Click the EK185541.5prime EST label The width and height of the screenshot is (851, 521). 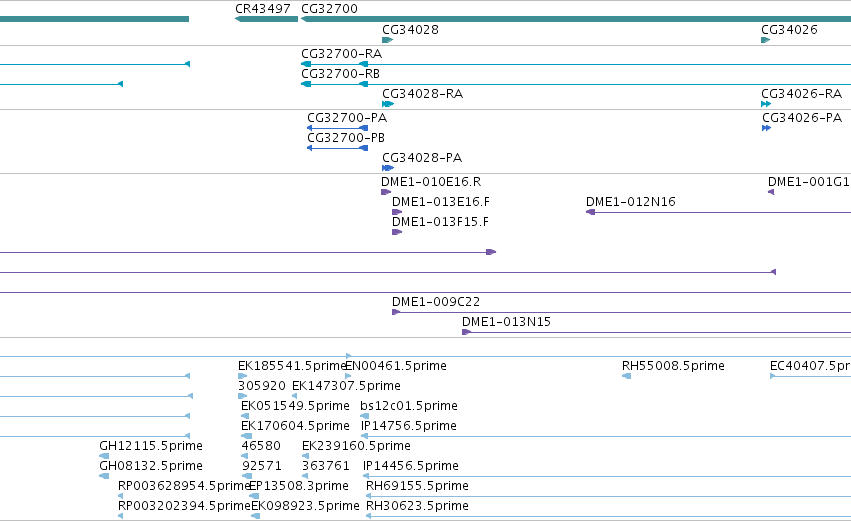click(292, 366)
